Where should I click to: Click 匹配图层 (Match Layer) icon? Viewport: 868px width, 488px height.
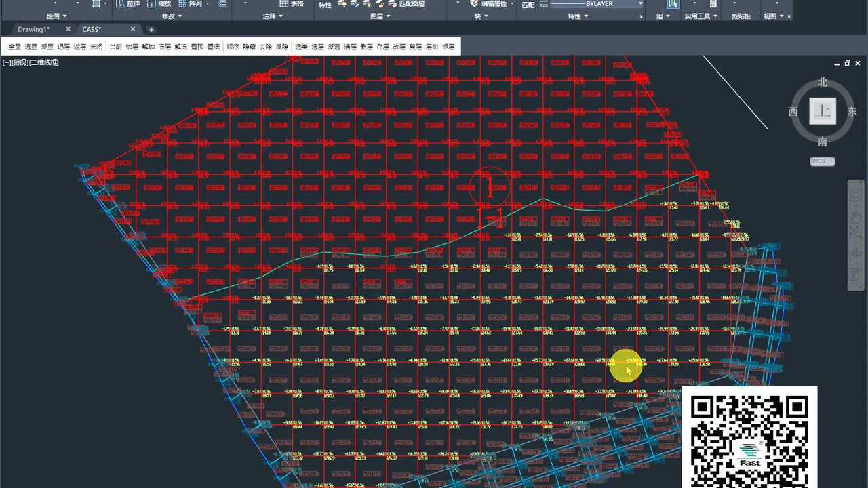click(x=392, y=4)
